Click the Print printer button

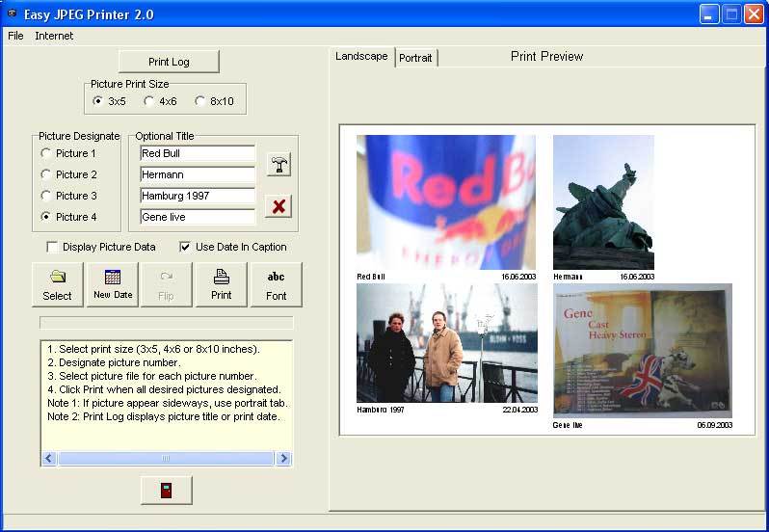point(222,284)
